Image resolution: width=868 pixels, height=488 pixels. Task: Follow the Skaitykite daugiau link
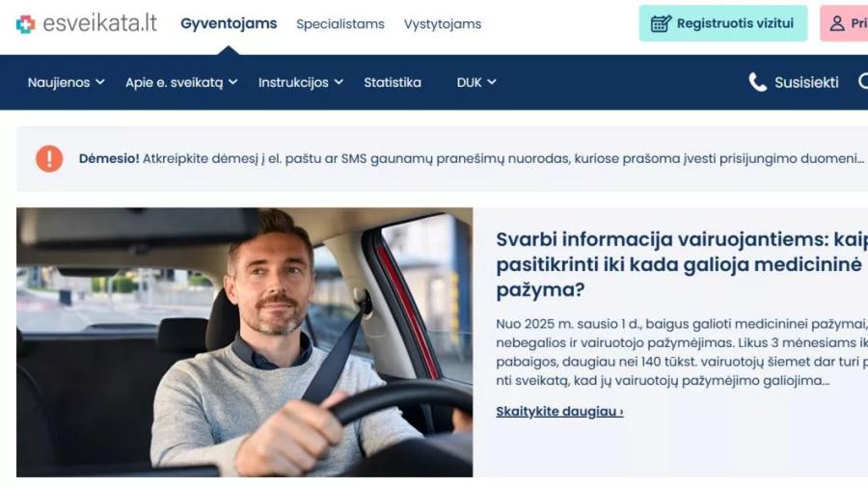pyautogui.click(x=559, y=412)
